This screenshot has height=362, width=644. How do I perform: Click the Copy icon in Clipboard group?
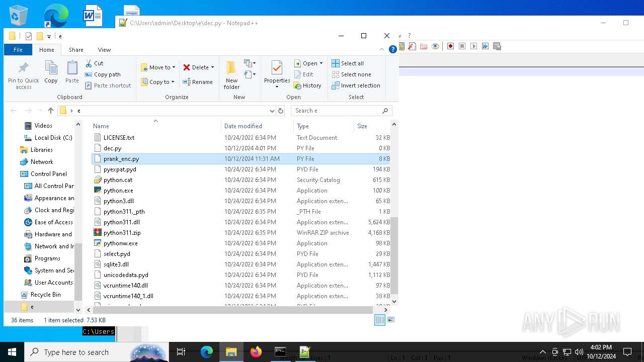point(51,68)
